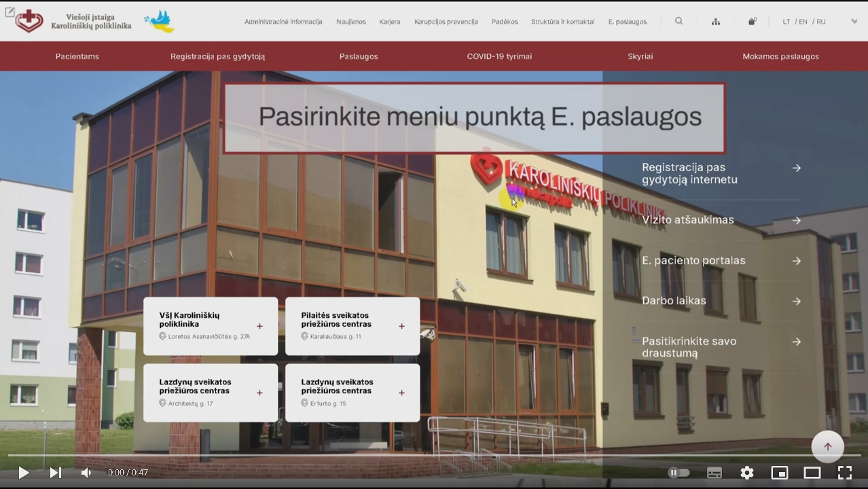Select Mokamos paslaugos navigation item
868x489 pixels.
[781, 56]
